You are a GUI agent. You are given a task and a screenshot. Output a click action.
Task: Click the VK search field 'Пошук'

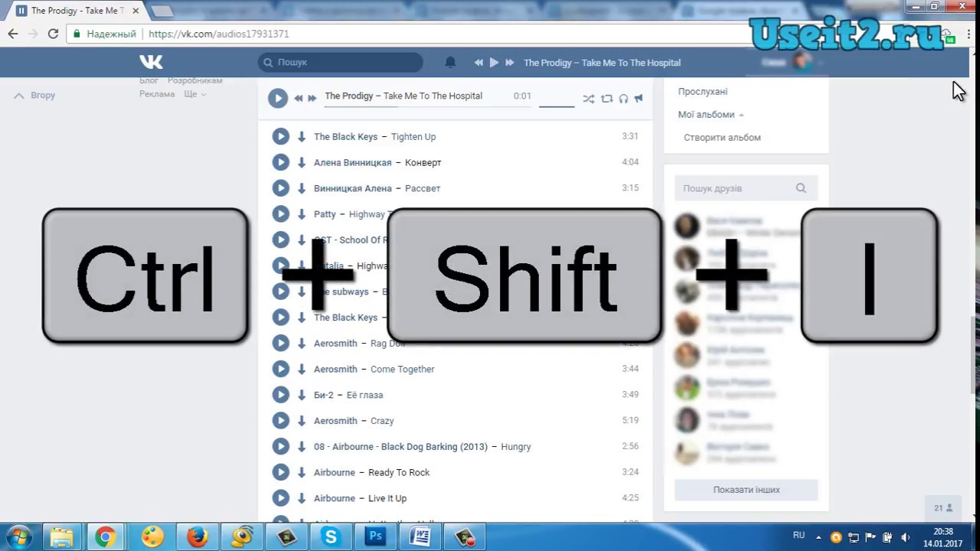pyautogui.click(x=341, y=62)
